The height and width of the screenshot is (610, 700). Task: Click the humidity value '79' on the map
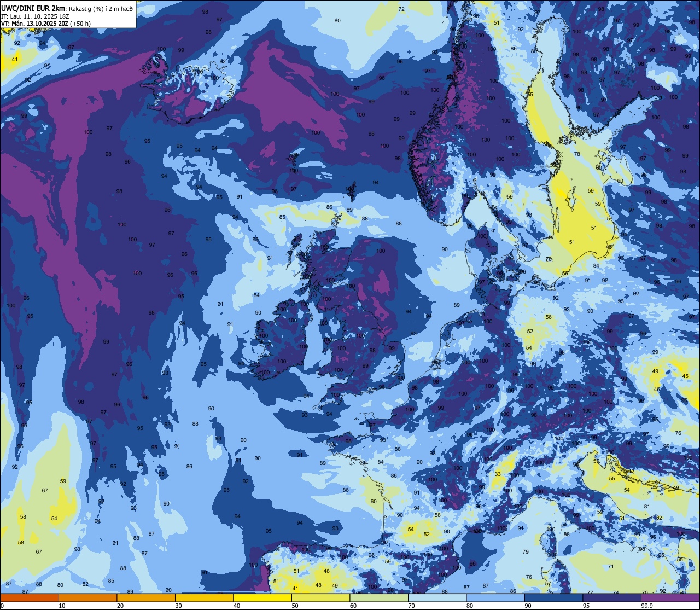click(526, 551)
